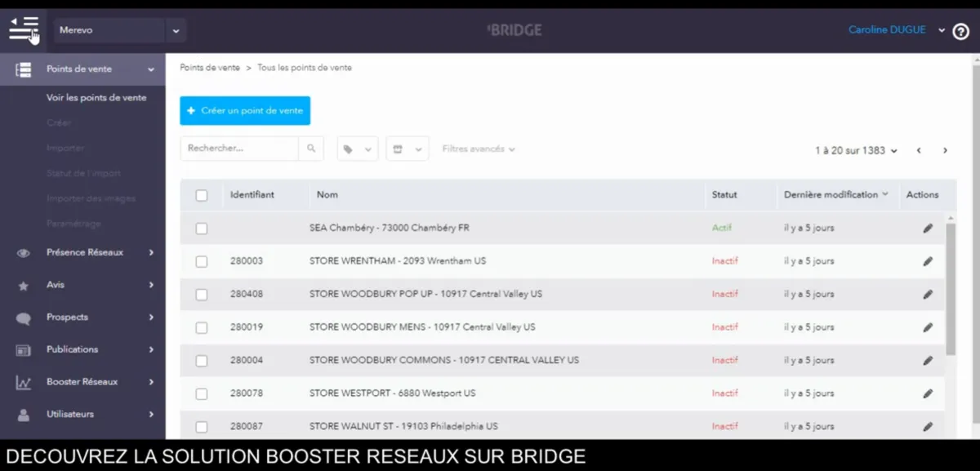Edit SEA Chambéry with the pencil icon

[928, 229]
